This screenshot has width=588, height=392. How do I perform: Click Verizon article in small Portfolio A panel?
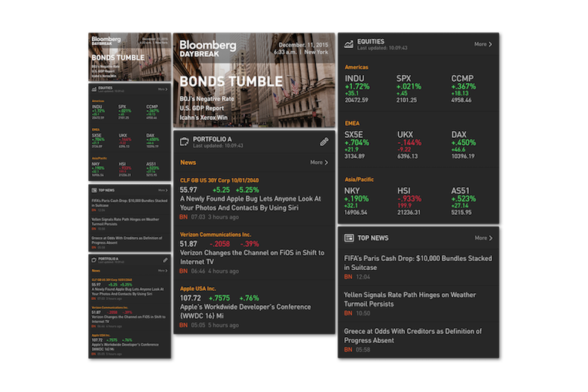[128, 319]
